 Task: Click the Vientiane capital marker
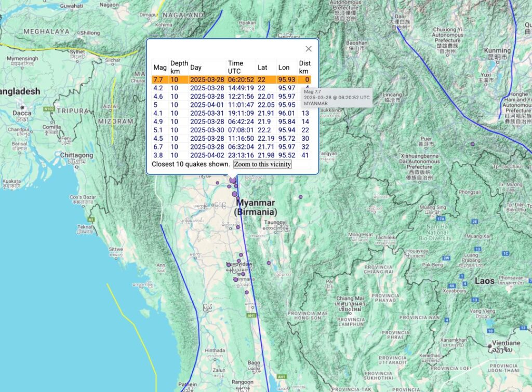(x=491, y=346)
